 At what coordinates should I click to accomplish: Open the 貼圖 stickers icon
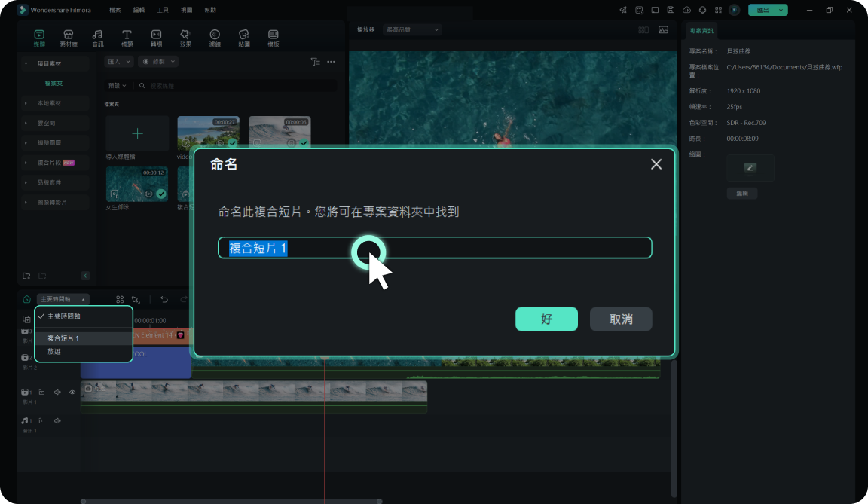[x=244, y=38]
